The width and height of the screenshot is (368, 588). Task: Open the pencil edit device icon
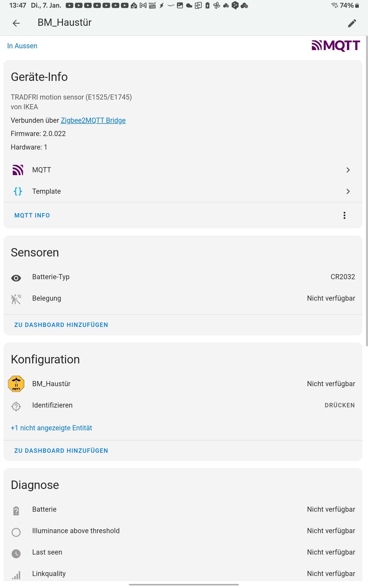(352, 23)
